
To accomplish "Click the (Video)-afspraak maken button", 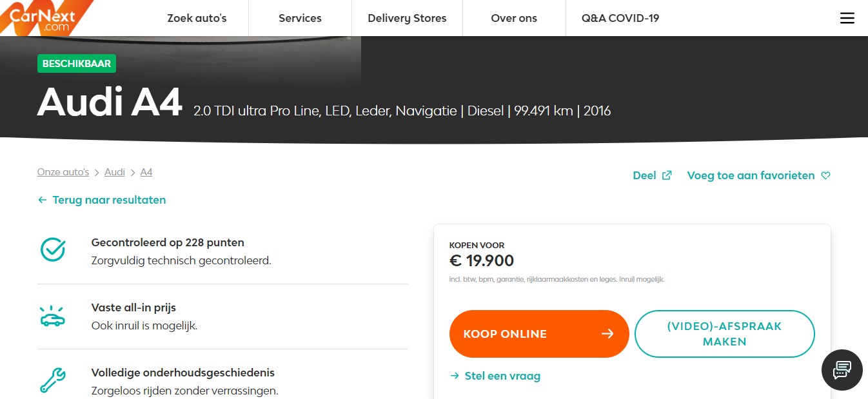I will (x=724, y=334).
